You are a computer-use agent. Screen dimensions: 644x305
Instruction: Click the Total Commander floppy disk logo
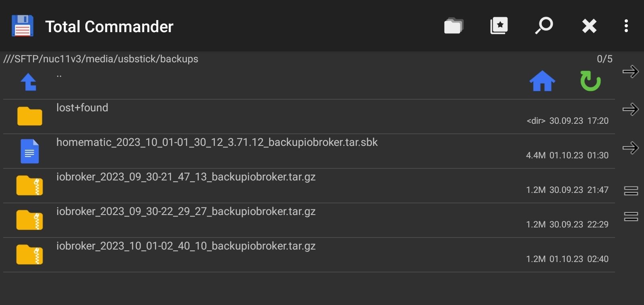click(x=23, y=26)
